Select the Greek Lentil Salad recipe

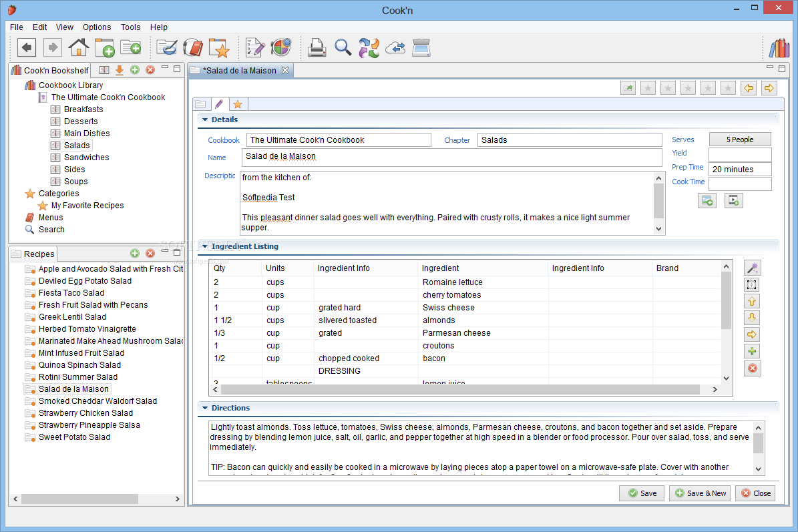pos(72,317)
